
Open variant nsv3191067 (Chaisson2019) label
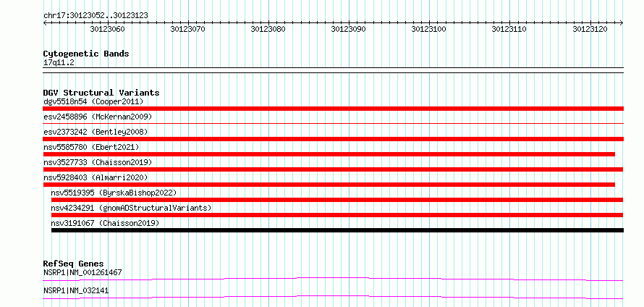105,223
